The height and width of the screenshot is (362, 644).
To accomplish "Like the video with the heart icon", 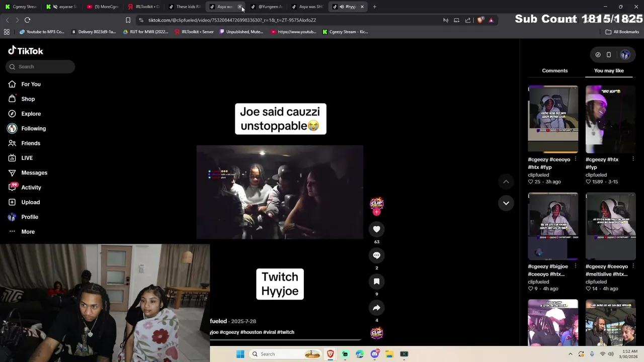I will point(376,229).
